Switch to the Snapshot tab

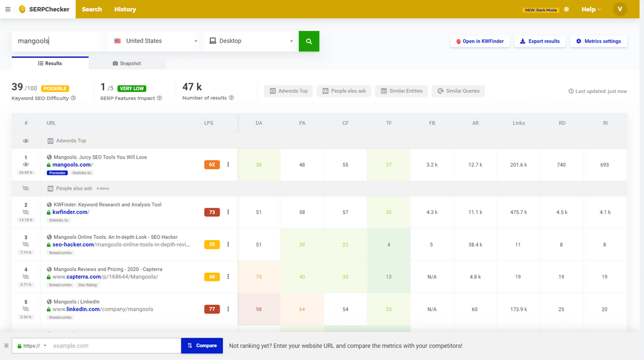coord(127,63)
